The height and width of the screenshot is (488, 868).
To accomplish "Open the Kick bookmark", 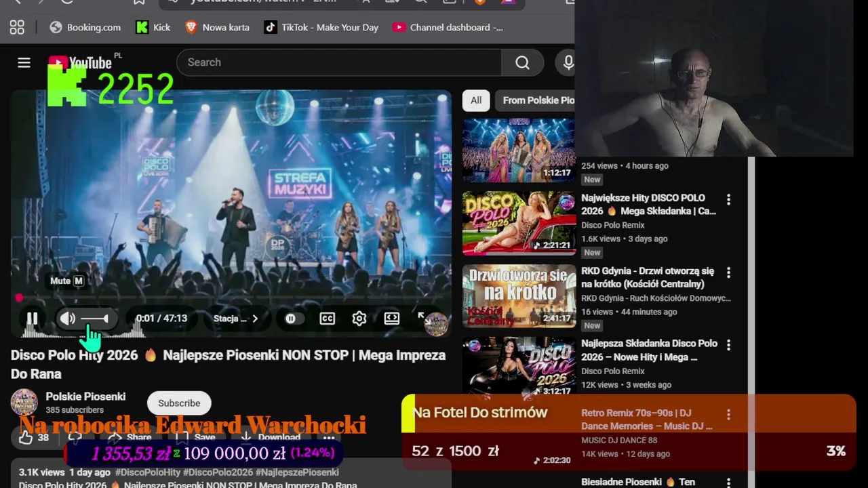I will click(153, 27).
